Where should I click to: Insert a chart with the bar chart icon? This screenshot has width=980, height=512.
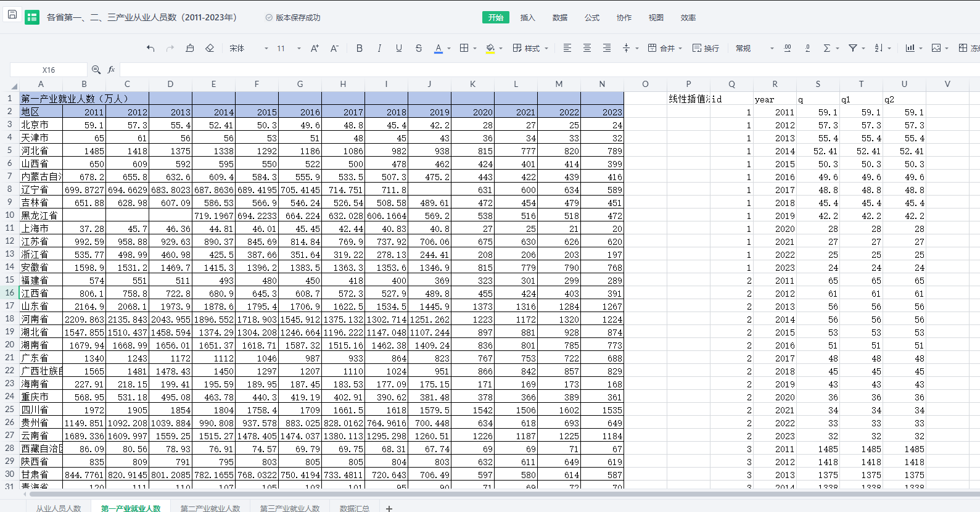click(910, 48)
